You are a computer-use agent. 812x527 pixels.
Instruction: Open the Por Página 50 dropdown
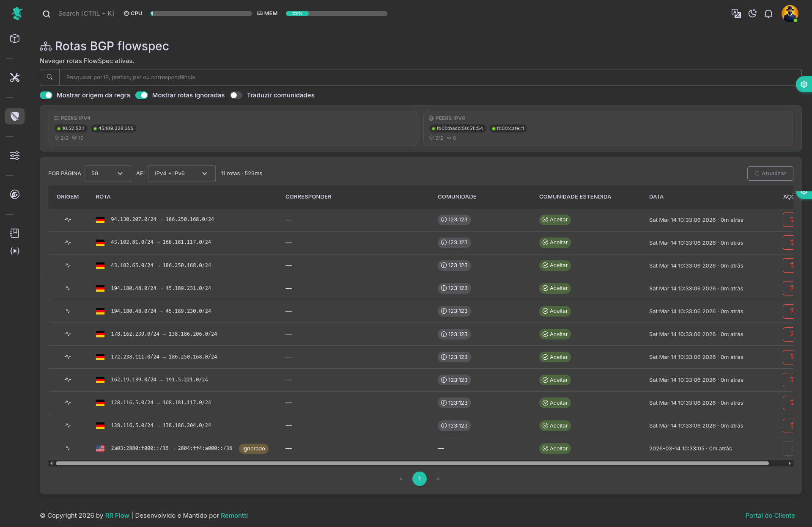click(x=107, y=174)
